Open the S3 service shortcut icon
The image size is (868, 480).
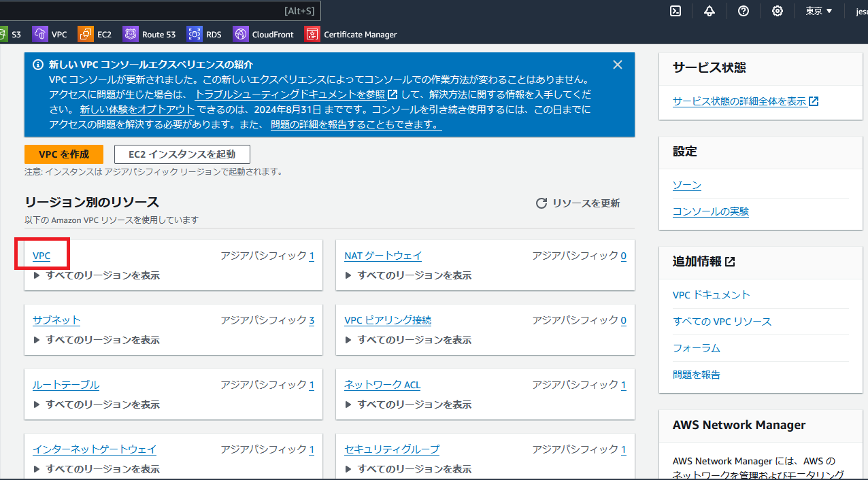(x=3, y=34)
